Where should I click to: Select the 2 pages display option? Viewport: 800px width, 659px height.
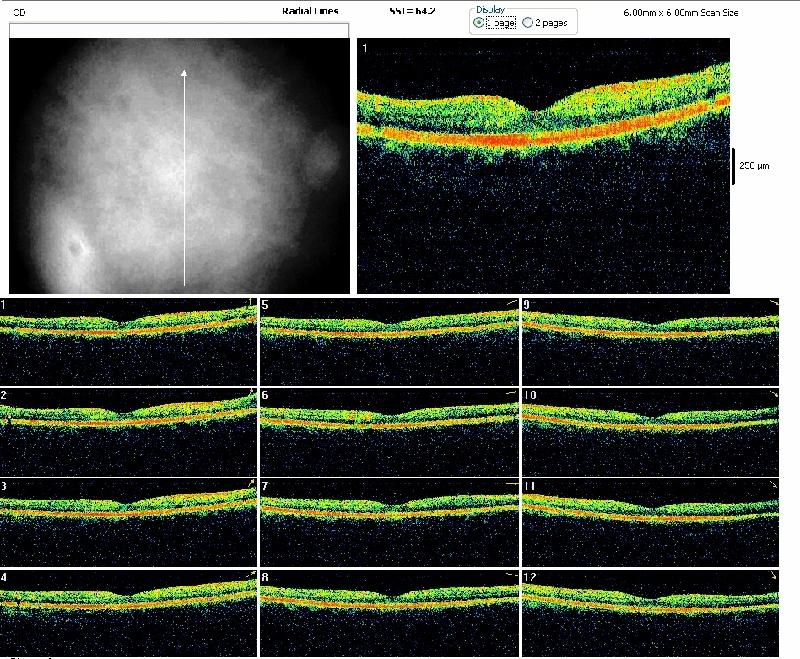click(x=528, y=22)
